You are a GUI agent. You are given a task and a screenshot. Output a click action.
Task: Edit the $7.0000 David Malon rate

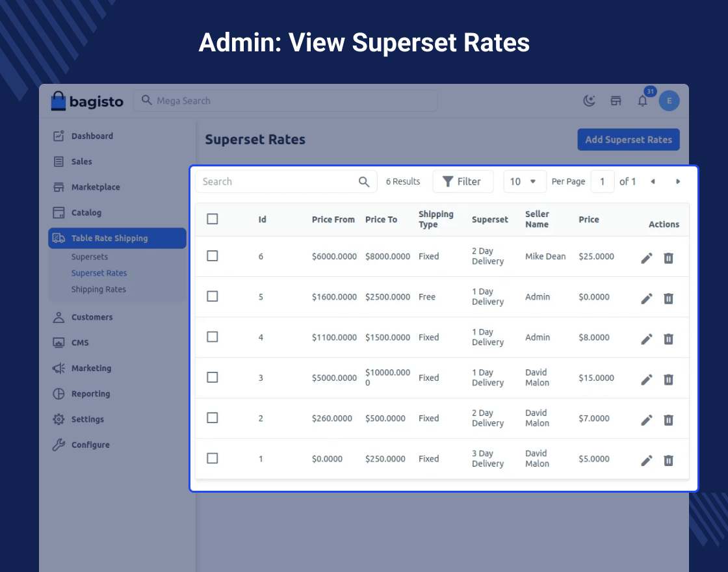point(646,420)
